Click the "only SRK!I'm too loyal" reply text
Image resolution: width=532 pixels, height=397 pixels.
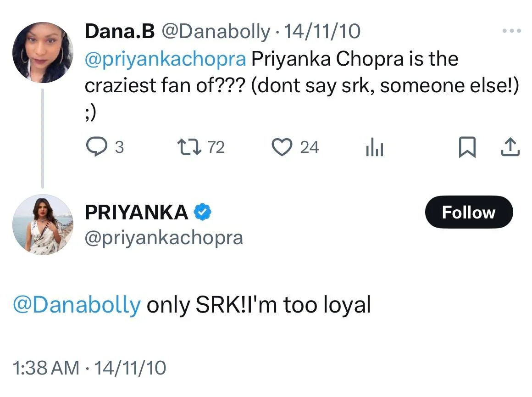pyautogui.click(x=258, y=305)
